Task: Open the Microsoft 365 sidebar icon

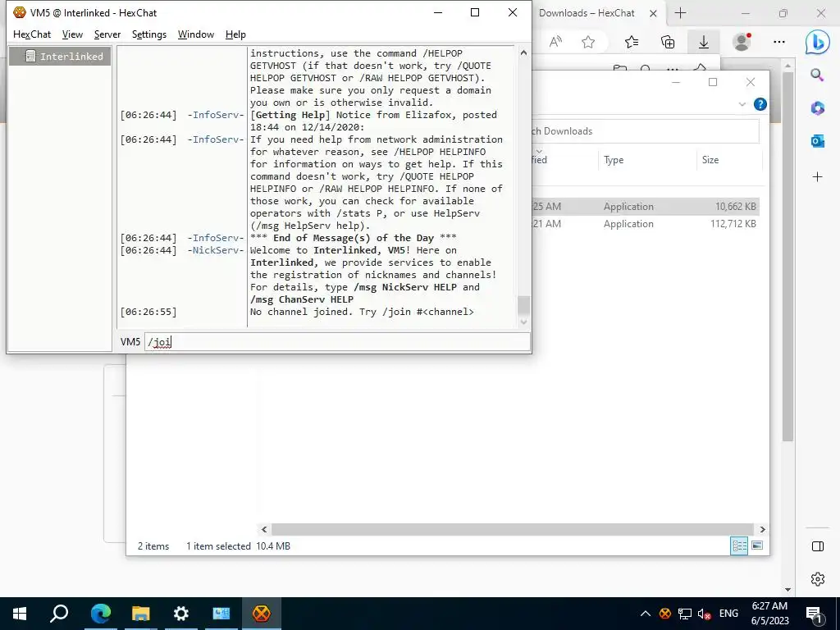Action: click(x=817, y=107)
